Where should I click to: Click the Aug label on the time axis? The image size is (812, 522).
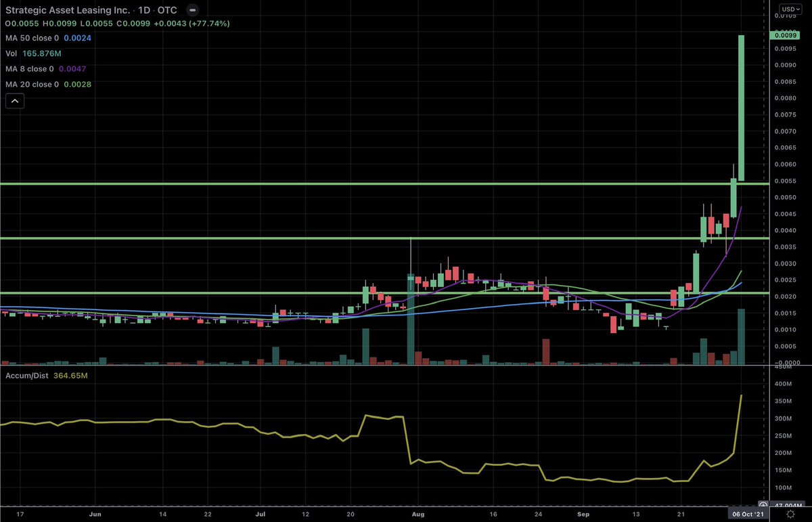[x=418, y=515]
